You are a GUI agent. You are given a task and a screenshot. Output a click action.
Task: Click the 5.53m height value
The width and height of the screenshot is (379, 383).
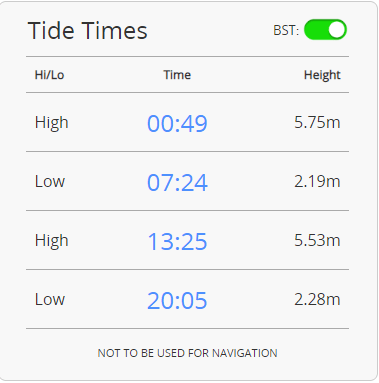317,240
